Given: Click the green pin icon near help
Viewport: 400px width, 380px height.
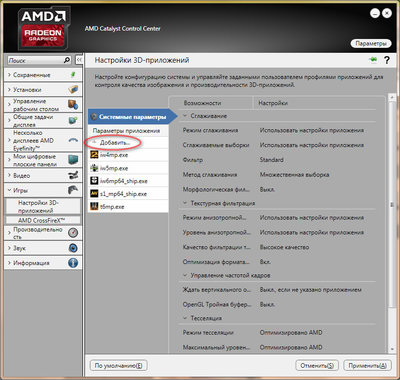Looking at the screenshot, I should pos(373,60).
